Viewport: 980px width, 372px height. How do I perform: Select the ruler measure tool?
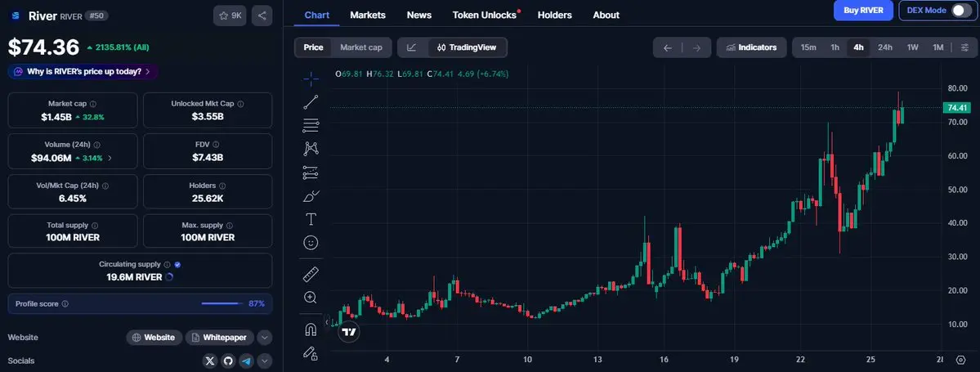(311, 274)
